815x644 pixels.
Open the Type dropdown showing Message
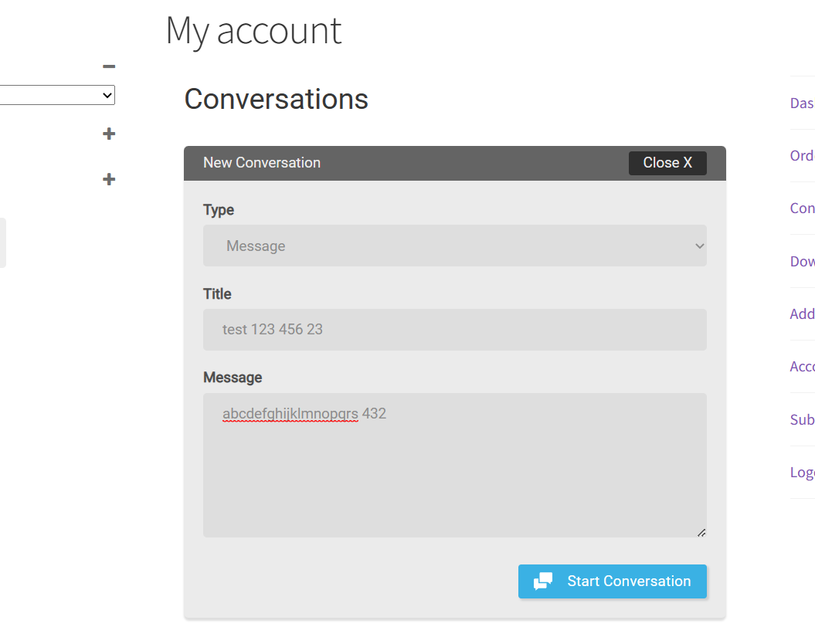(454, 246)
